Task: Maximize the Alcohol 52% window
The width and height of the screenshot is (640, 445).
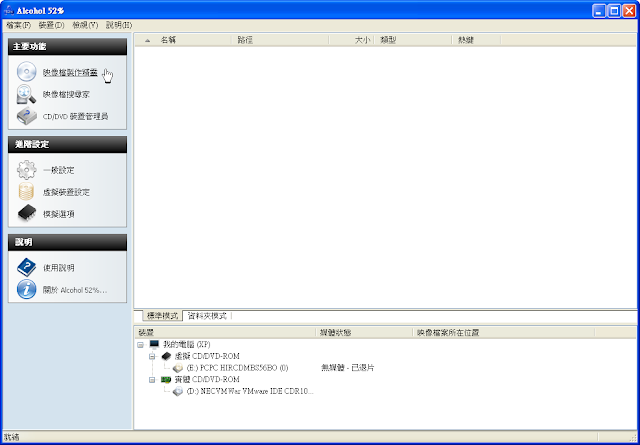Action: pos(614,11)
